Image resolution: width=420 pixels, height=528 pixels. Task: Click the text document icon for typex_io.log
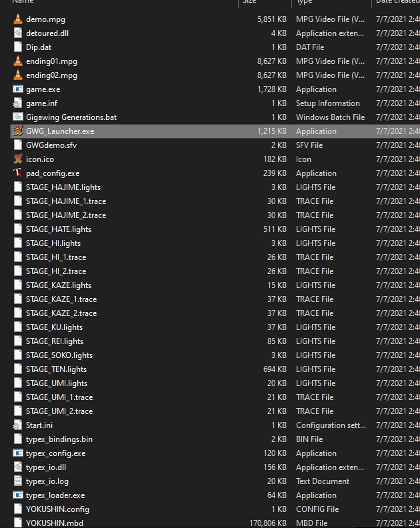click(x=18, y=481)
